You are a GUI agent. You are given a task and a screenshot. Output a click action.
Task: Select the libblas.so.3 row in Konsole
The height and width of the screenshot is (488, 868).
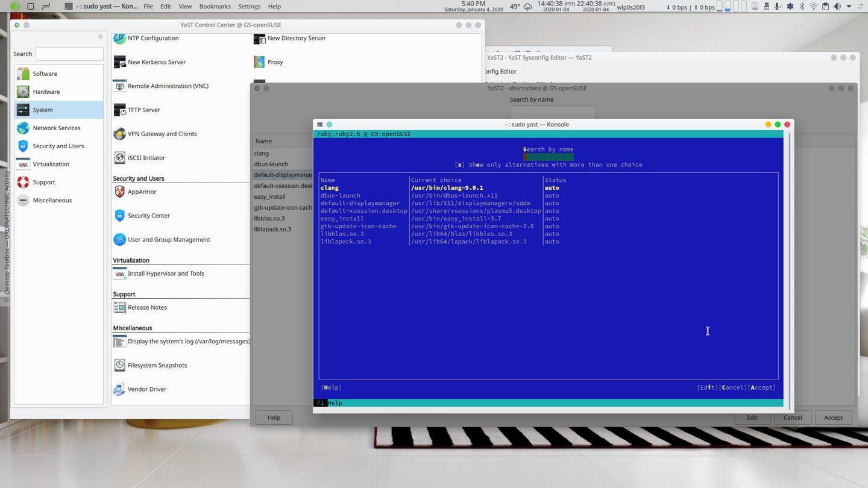click(x=548, y=234)
